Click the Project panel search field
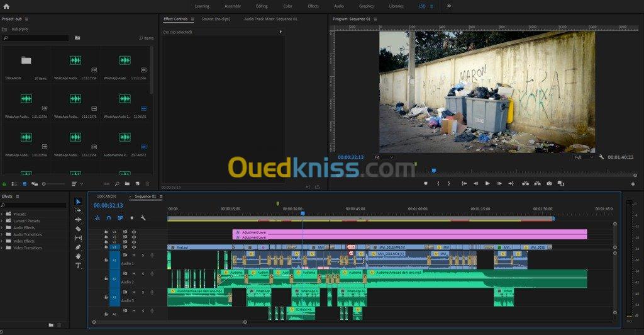The image size is (644, 335). tap(36, 38)
